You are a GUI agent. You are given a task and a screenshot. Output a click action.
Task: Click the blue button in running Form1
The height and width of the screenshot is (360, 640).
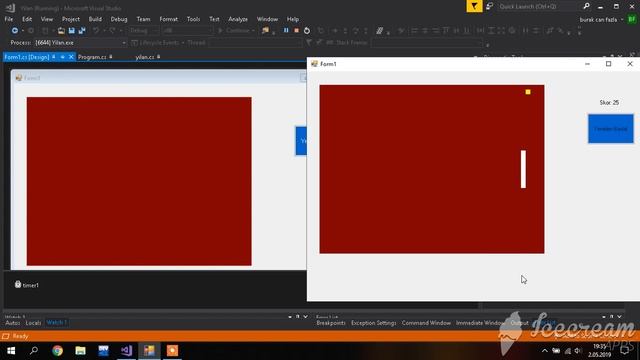click(611, 129)
